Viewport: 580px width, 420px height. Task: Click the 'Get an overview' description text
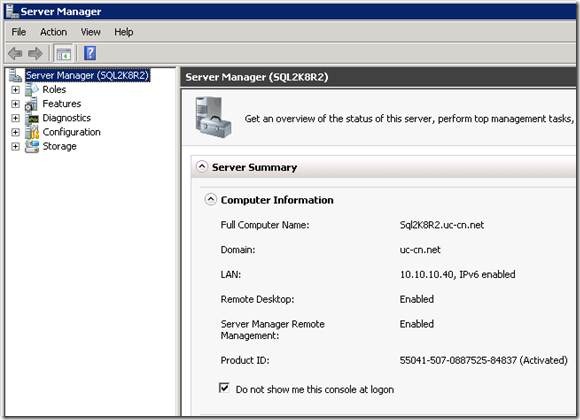(409, 119)
